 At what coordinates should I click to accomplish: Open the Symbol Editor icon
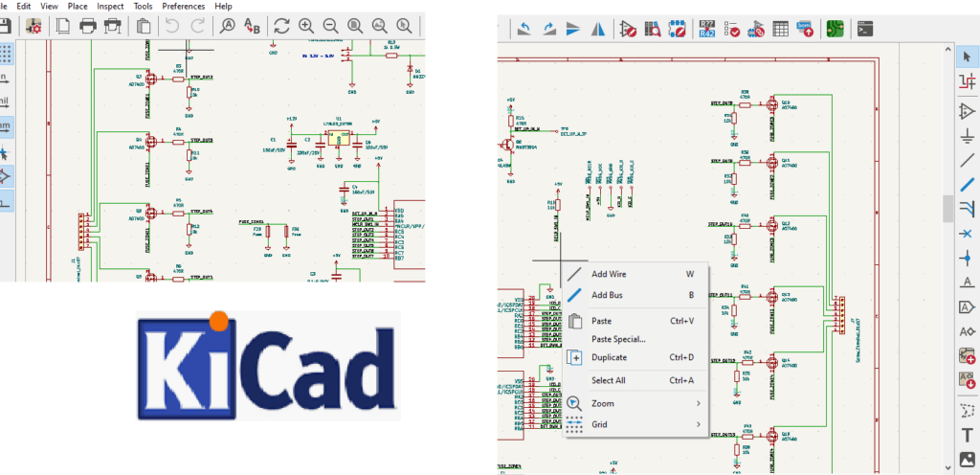(628, 29)
